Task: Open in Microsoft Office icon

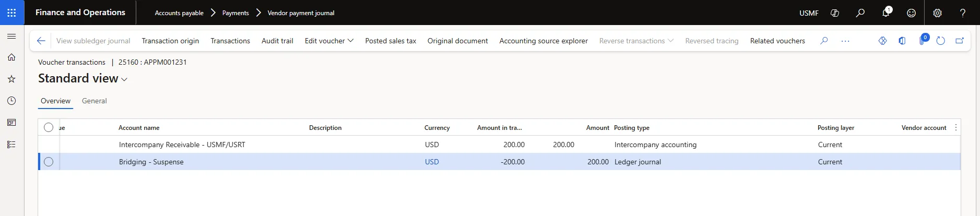Action: (902, 41)
